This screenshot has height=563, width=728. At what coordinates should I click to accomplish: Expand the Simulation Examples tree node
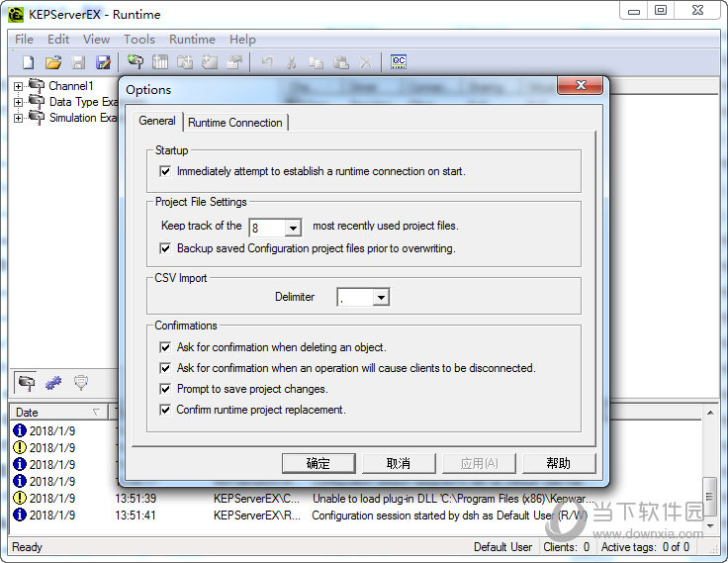click(18, 118)
